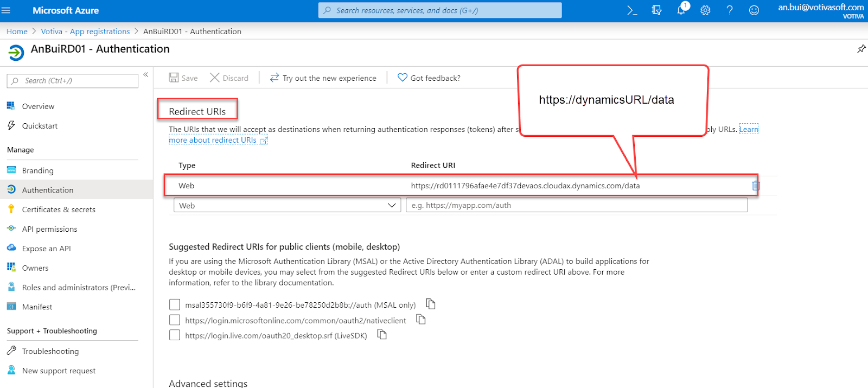Click the Owners icon in sidebar
This screenshot has width=868, height=388.
11,268
